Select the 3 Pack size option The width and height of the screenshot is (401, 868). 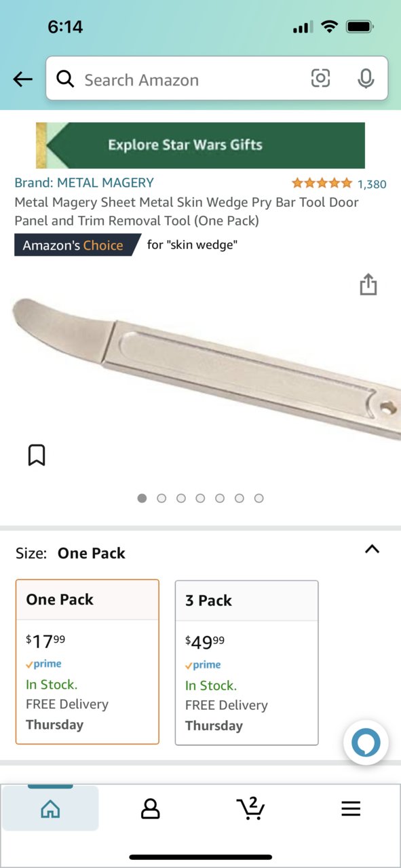tap(247, 662)
